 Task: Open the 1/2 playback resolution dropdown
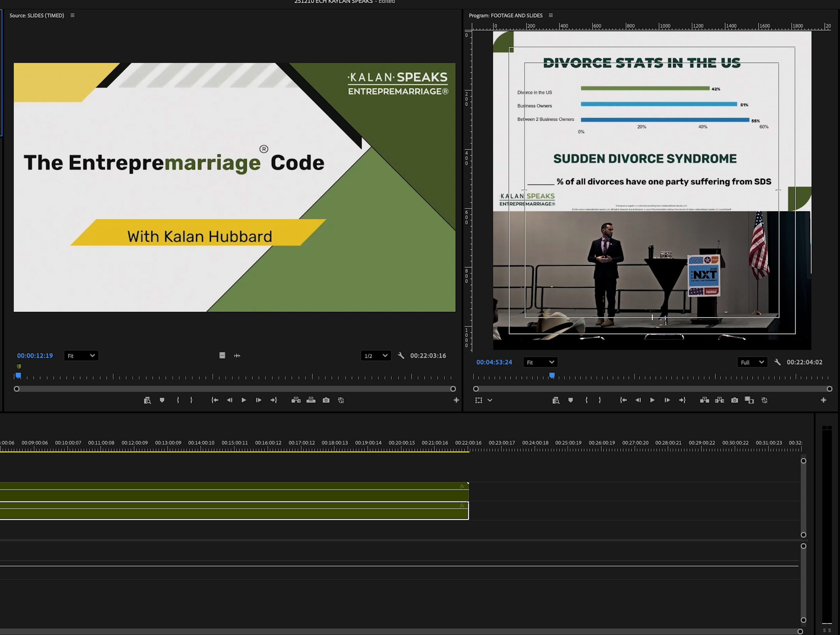tap(375, 356)
